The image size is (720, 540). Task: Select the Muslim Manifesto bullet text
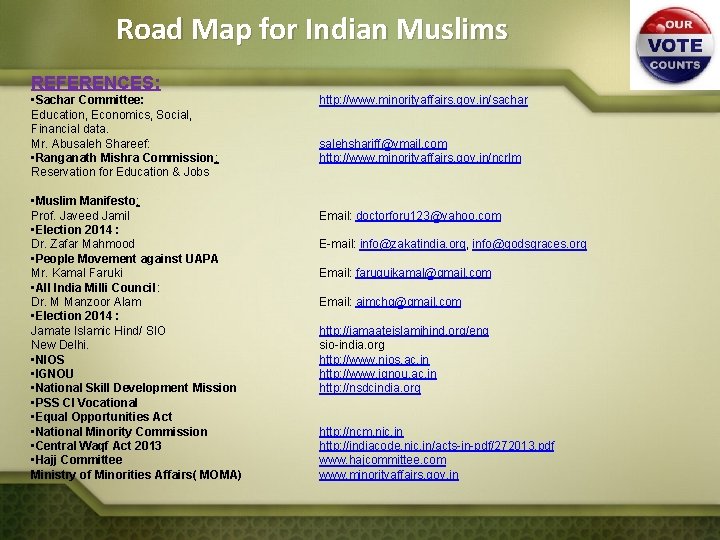tap(85, 201)
